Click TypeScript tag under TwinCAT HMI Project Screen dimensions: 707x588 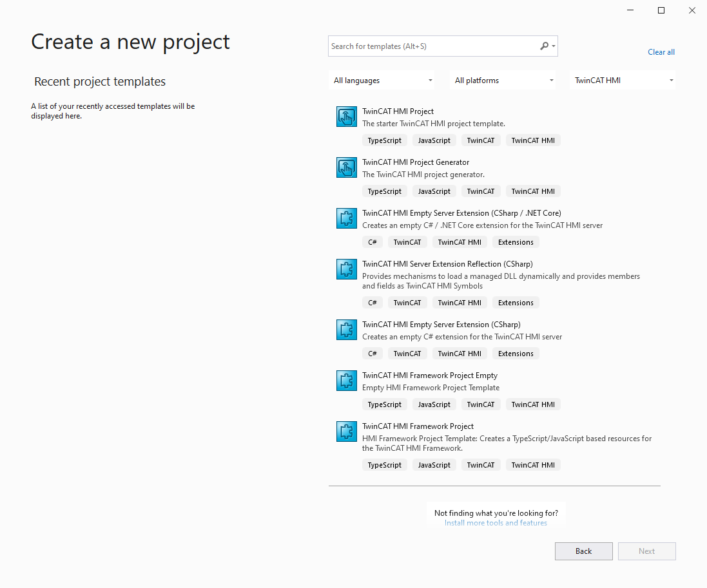384,140
